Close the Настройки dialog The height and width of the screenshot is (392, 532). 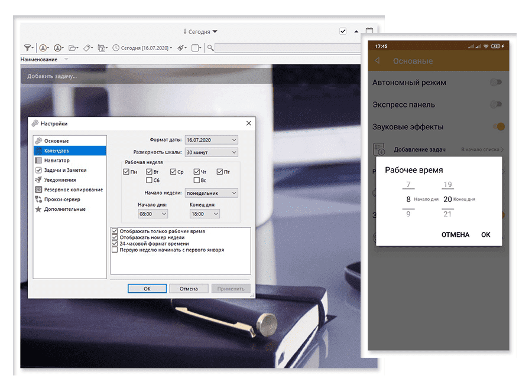pyautogui.click(x=249, y=123)
